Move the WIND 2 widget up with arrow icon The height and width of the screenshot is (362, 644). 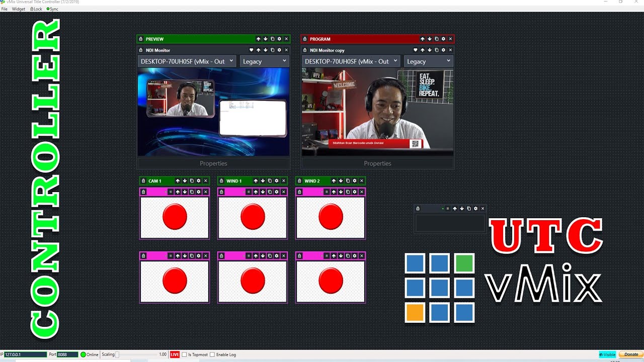point(334,180)
